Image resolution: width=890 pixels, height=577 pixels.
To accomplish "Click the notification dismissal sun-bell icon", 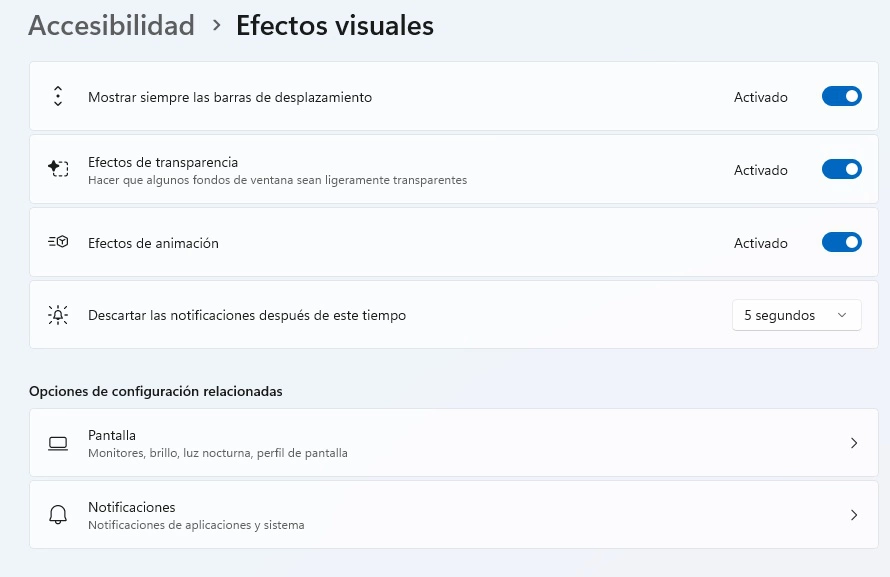I will coord(58,315).
